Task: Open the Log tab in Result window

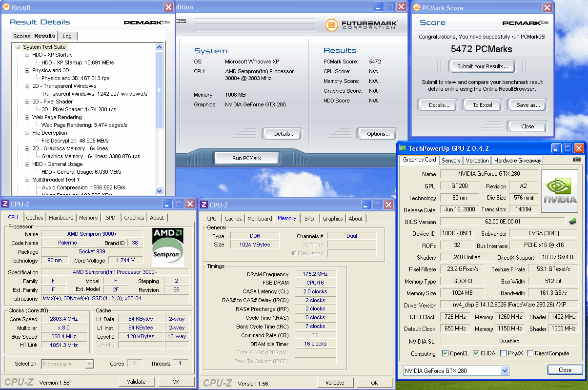Action: click(67, 36)
